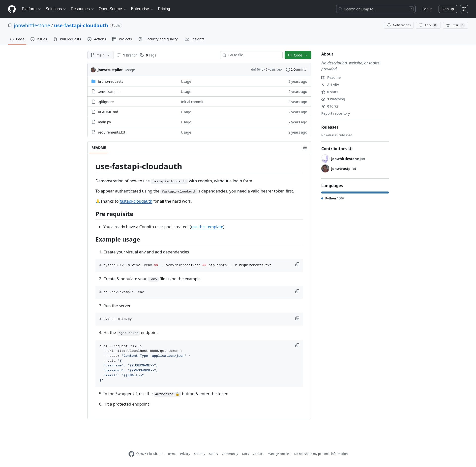The width and height of the screenshot is (476, 467).
Task: Open Security and quality tab
Action: [158, 39]
